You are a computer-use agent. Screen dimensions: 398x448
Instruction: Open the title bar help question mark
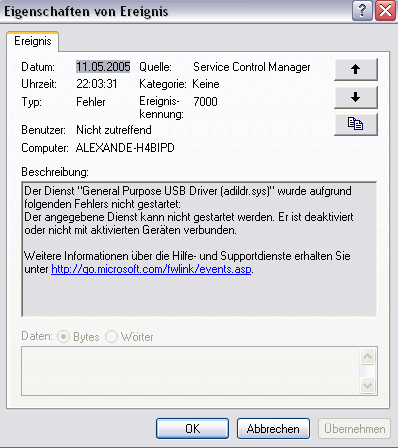point(362,11)
